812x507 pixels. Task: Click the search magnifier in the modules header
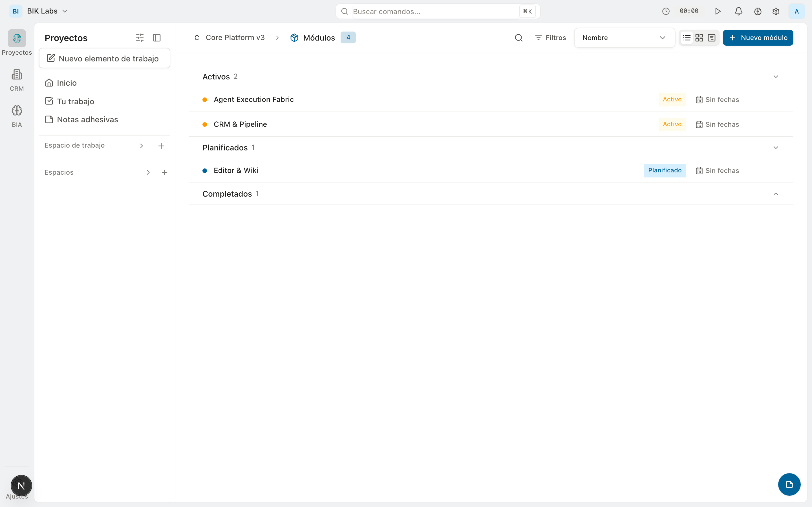coord(518,37)
